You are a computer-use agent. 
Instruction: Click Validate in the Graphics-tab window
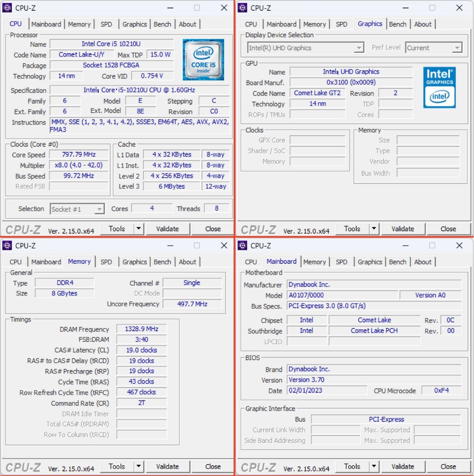tap(403, 229)
